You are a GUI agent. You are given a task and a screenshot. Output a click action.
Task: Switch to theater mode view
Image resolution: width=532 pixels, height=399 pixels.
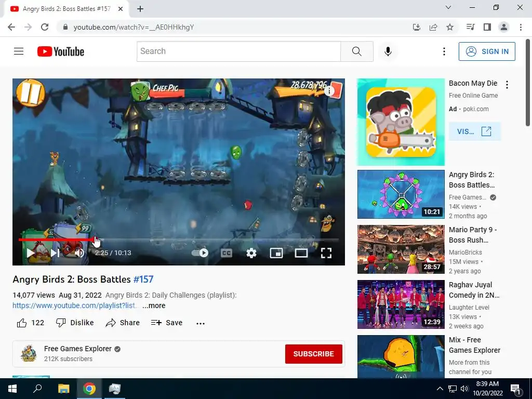click(301, 253)
